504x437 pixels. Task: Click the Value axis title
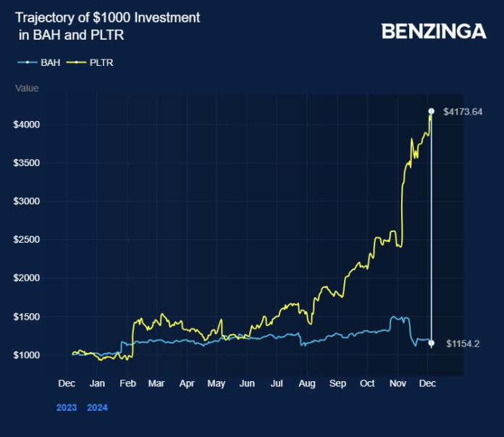click(27, 88)
